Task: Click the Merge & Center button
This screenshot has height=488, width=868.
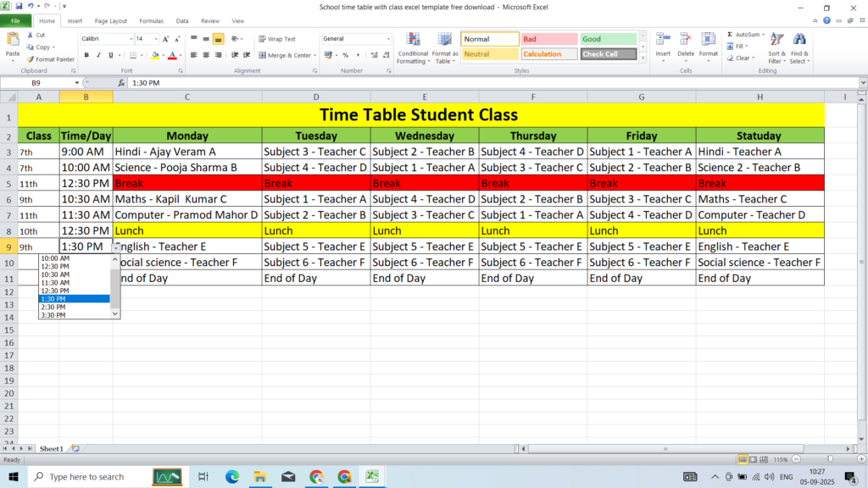Action: (x=287, y=55)
